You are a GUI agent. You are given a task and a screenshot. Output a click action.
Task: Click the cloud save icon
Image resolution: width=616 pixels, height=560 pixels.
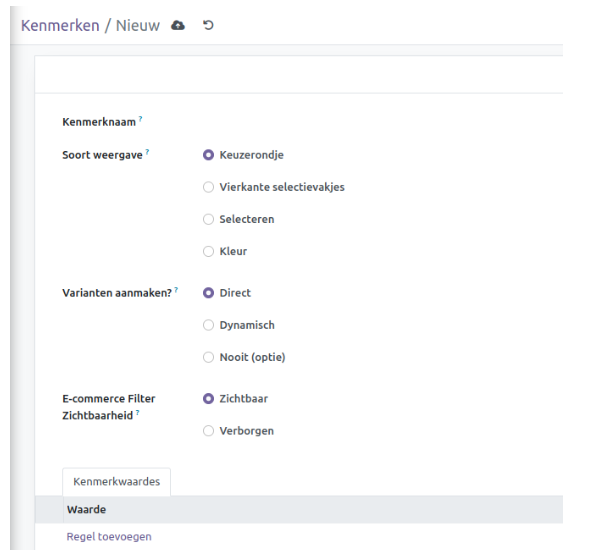(178, 25)
